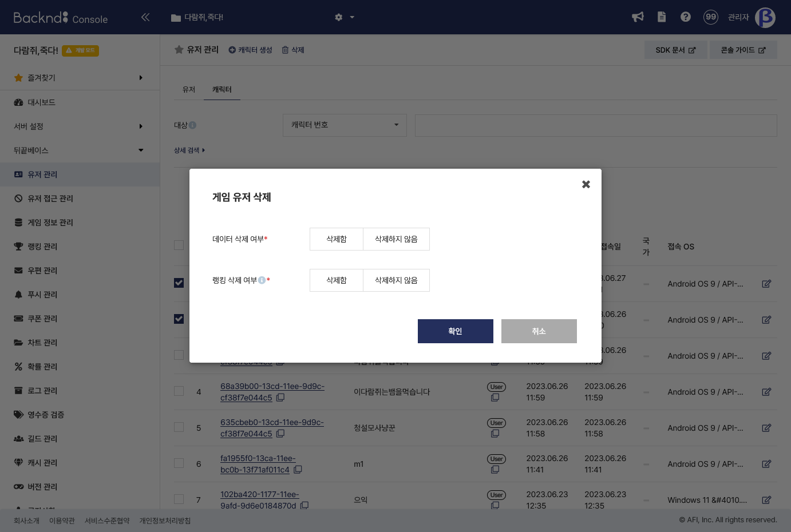The height and width of the screenshot is (532, 791).
Task: Open 랭킹 관리 in sidebar
Action: pyautogui.click(x=80, y=247)
